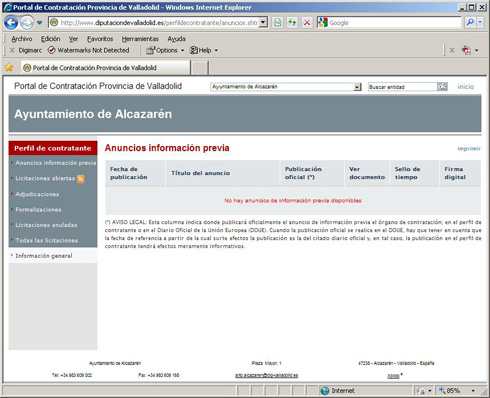Open the Ayuda menu
The width and height of the screenshot is (490, 398).
pos(176,39)
